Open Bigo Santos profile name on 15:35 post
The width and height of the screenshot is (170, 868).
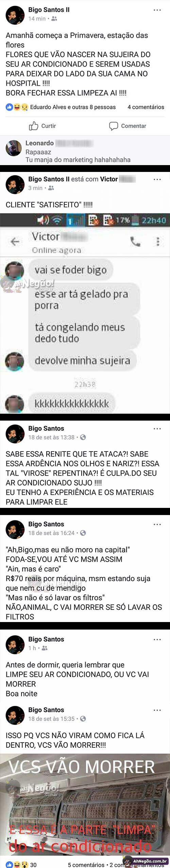click(46, 710)
